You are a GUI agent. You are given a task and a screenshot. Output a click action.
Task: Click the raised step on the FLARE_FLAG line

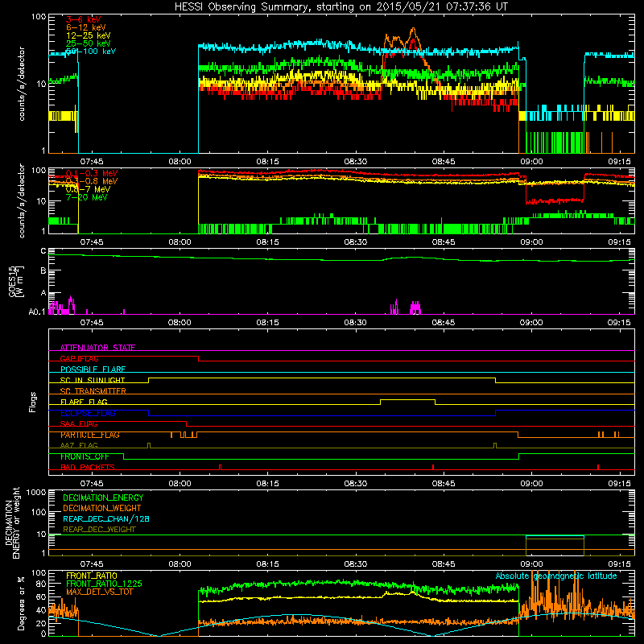(407, 400)
